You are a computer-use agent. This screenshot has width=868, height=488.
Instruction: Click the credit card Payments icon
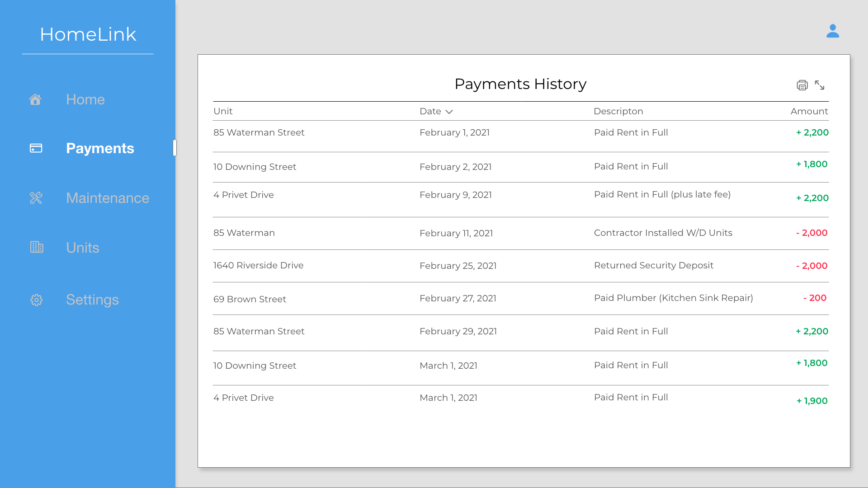click(36, 148)
